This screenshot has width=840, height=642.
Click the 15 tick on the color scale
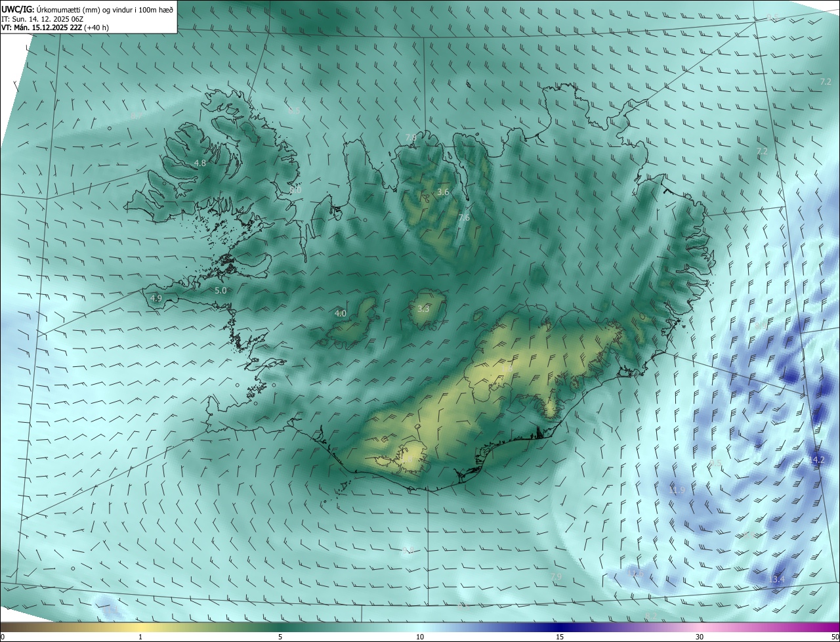[x=560, y=637]
